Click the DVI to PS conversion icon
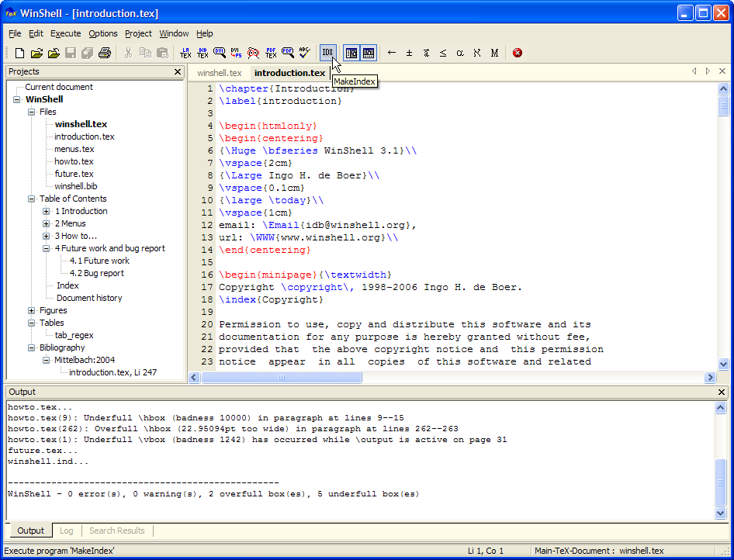Viewport: 734px width, 560px height. coord(237,53)
